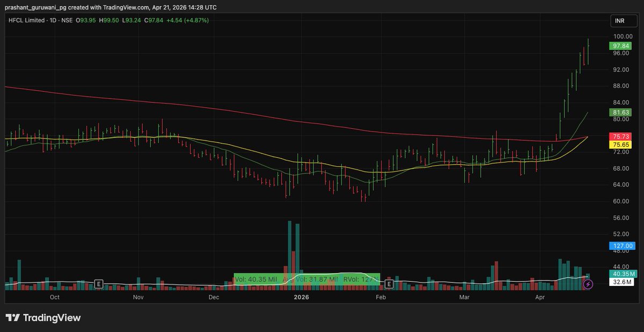Screen dimensions: 644x332
Task: Click the 'Avg Vol: 31.87 Mil' label
Action: [x=310, y=279]
